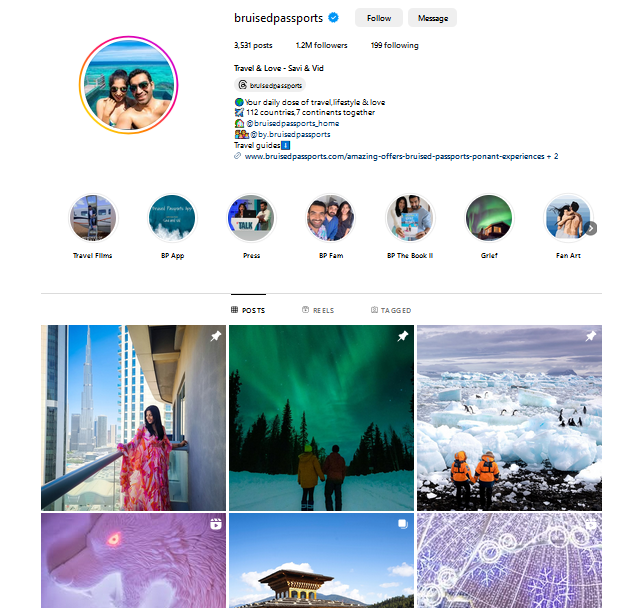Follow the bruisedpassports account

(x=379, y=18)
